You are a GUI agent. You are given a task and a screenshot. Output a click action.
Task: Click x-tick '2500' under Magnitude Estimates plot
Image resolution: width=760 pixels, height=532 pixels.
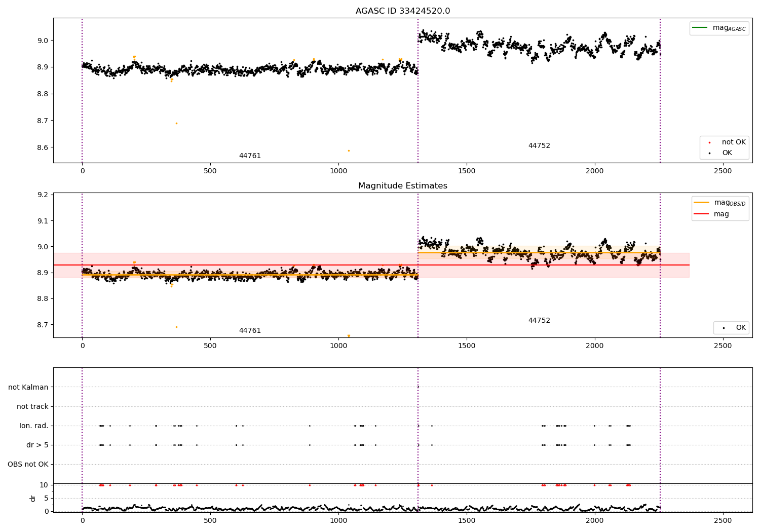[723, 346]
